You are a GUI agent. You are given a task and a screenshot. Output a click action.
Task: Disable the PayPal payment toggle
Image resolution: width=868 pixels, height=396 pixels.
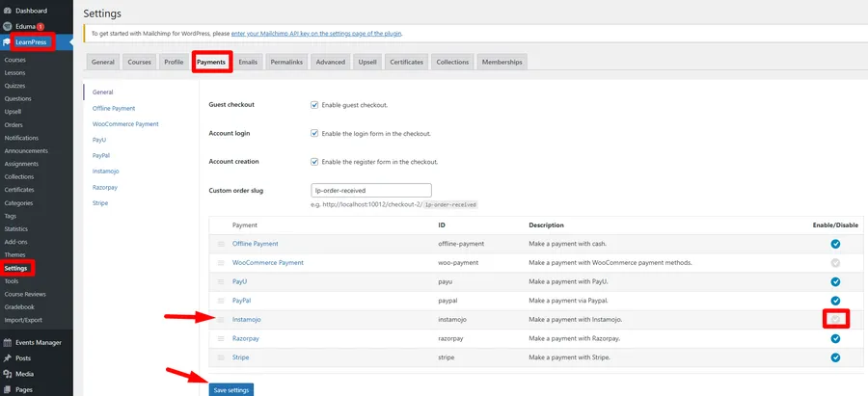click(x=835, y=301)
